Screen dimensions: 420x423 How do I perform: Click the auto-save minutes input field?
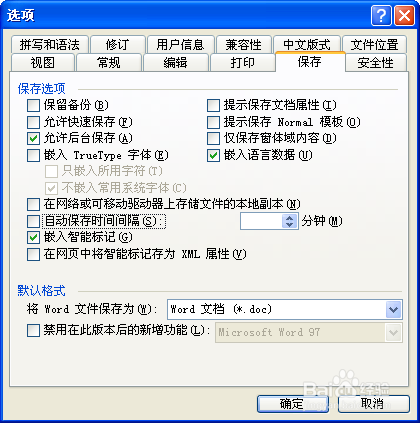262,221
